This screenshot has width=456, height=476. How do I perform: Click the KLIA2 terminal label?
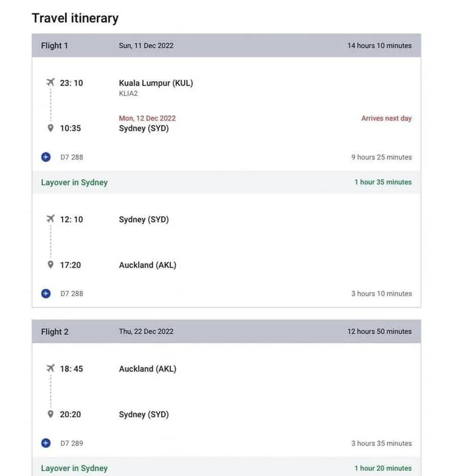[x=128, y=94]
